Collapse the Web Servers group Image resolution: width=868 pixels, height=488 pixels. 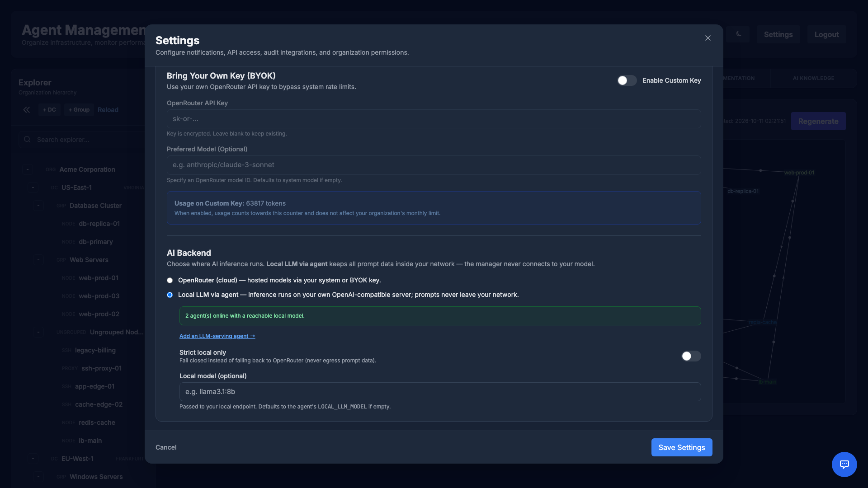coord(38,260)
